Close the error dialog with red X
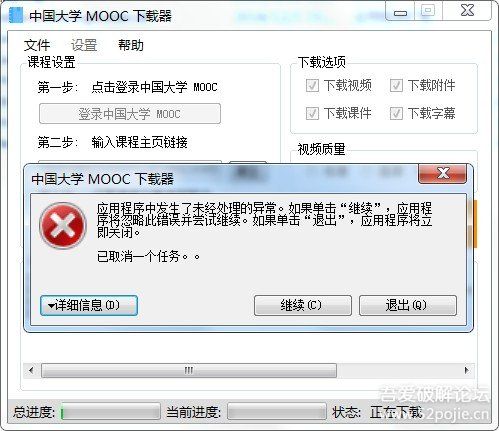This screenshot has width=499, height=431. (442, 173)
